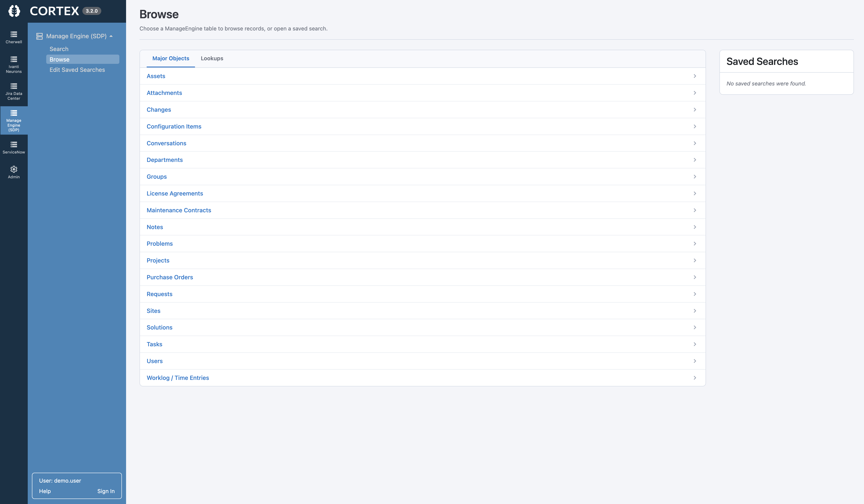Browse the Maintenance Contracts link
Screen dimensions: 864x504
point(179,210)
